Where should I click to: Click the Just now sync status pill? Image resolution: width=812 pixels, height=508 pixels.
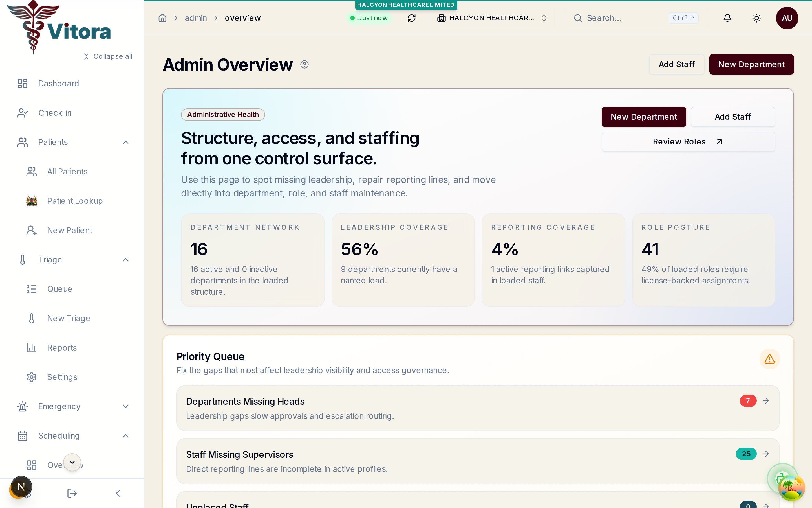369,18
